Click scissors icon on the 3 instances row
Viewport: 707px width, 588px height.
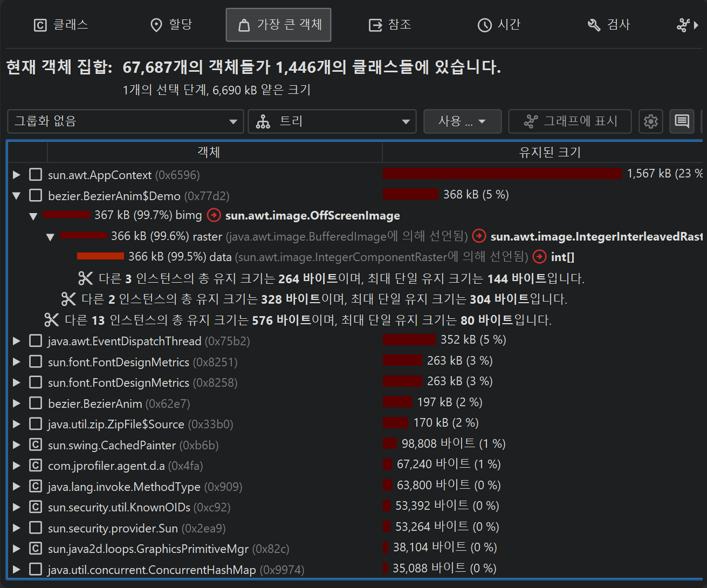(x=86, y=278)
